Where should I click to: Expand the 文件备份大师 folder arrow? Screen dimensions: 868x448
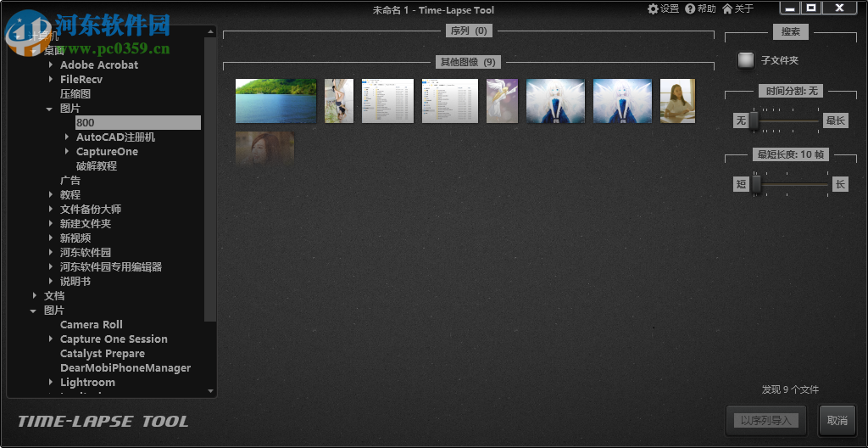(x=50, y=209)
